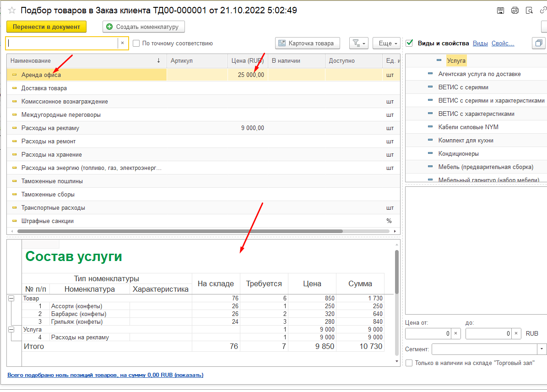Click the Цена от input field

pos(428,333)
